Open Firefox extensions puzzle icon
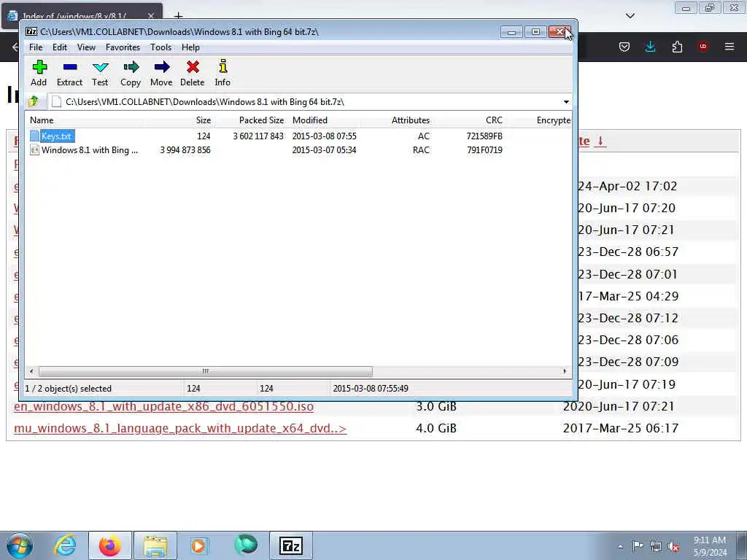 [677, 47]
